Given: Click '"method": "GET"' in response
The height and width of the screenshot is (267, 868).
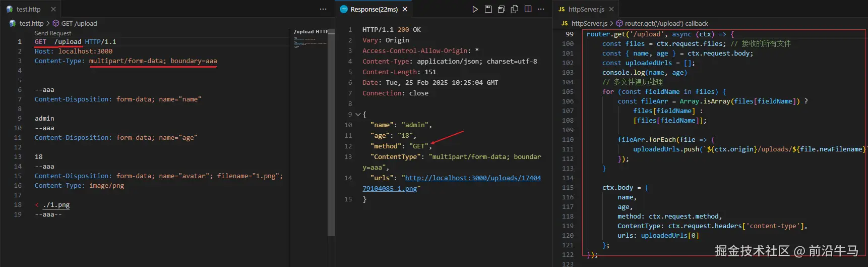Looking at the screenshot, I should [399, 146].
